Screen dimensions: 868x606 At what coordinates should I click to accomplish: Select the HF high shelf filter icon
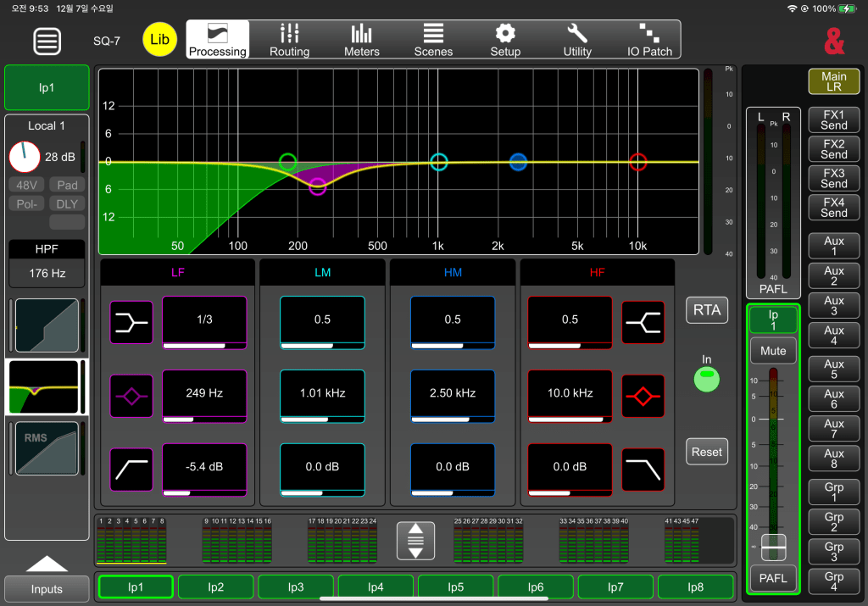643,321
